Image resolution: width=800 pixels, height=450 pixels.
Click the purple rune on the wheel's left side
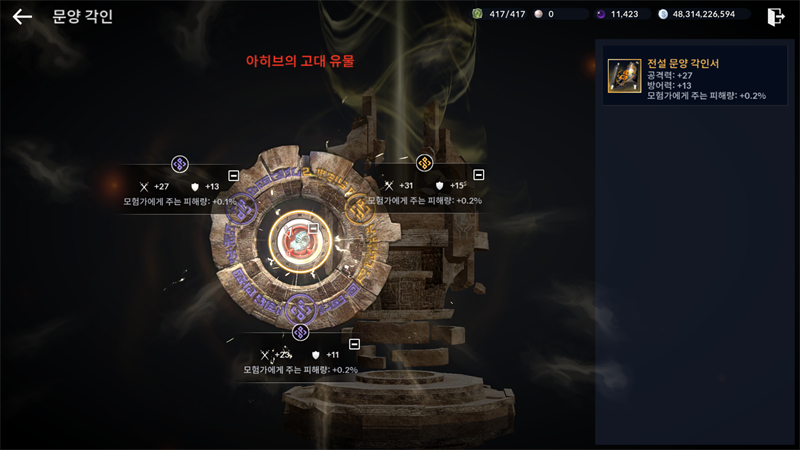click(x=241, y=210)
